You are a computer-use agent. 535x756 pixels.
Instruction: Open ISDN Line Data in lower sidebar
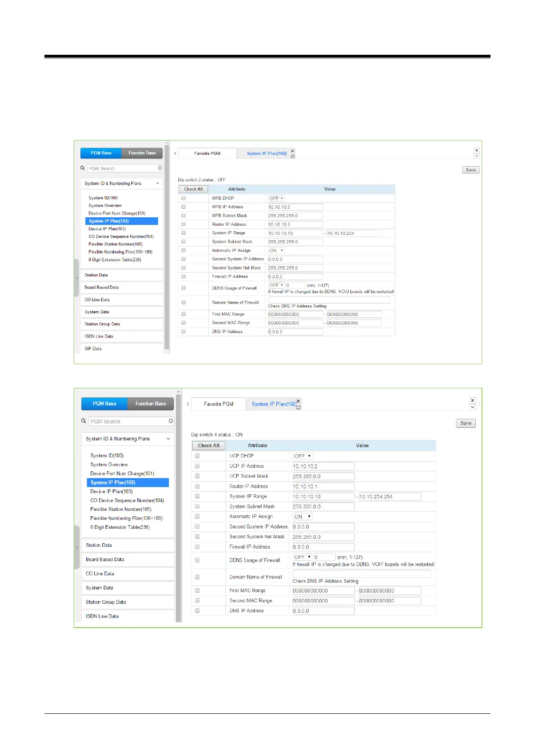[128, 616]
